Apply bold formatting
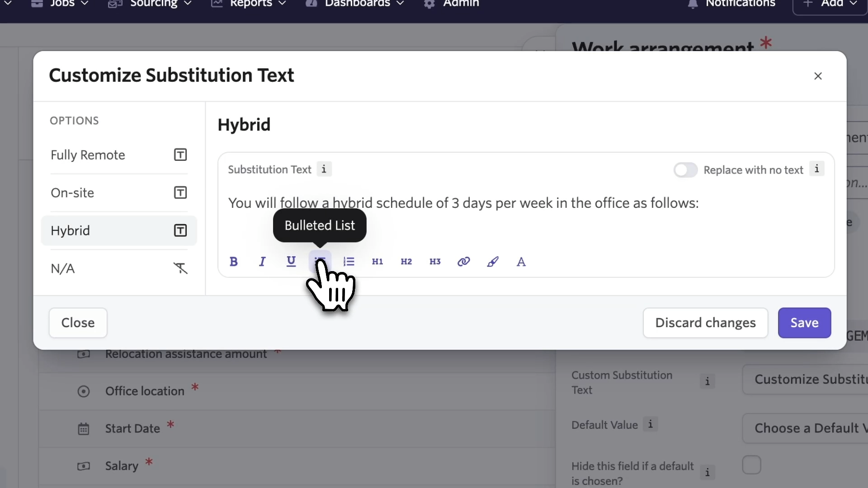Viewport: 868px width, 488px height. pos(234,262)
